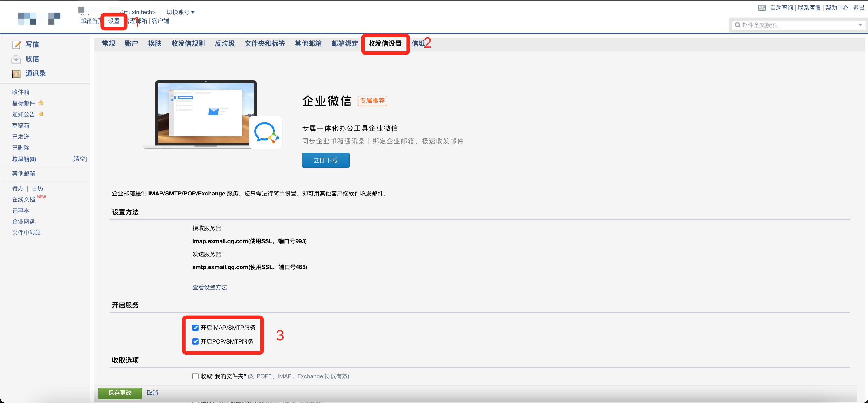Open the search box dropdown arrow
This screenshot has width=868, height=403.
coord(860,25)
